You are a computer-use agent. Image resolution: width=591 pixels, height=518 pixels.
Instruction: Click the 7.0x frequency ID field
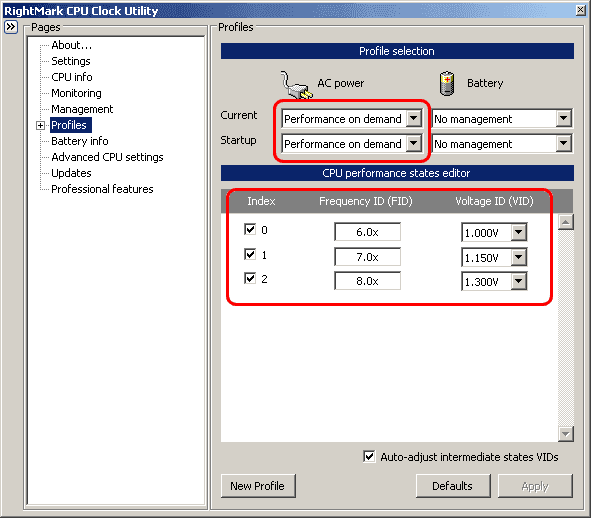pyautogui.click(x=367, y=257)
